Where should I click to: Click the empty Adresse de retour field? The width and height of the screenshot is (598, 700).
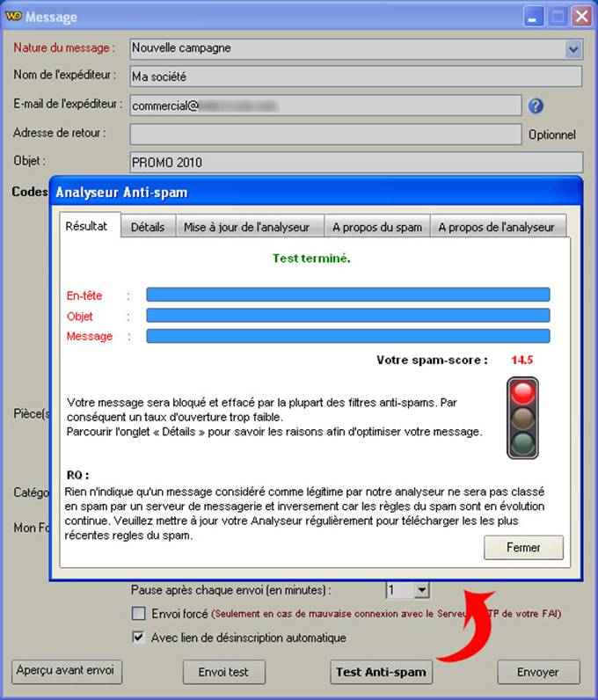click(x=325, y=134)
